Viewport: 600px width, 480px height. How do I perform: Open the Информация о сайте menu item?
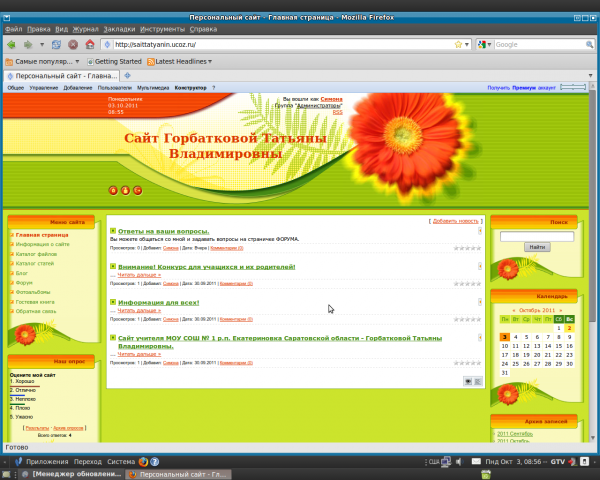pos(42,244)
